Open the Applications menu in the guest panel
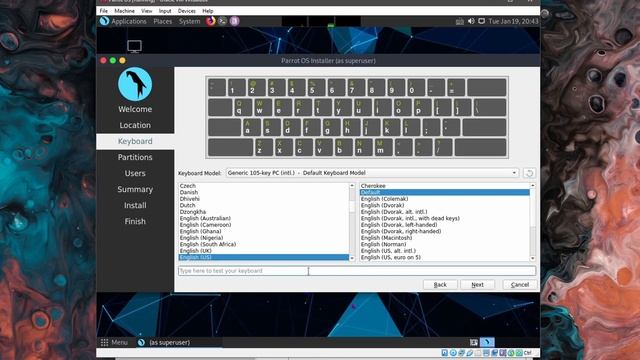 [x=129, y=21]
